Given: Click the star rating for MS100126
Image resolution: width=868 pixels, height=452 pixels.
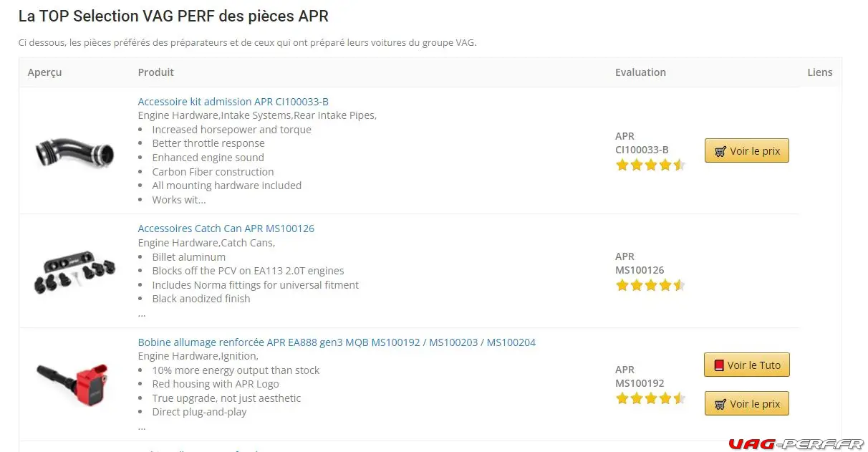Looking at the screenshot, I should tap(650, 285).
